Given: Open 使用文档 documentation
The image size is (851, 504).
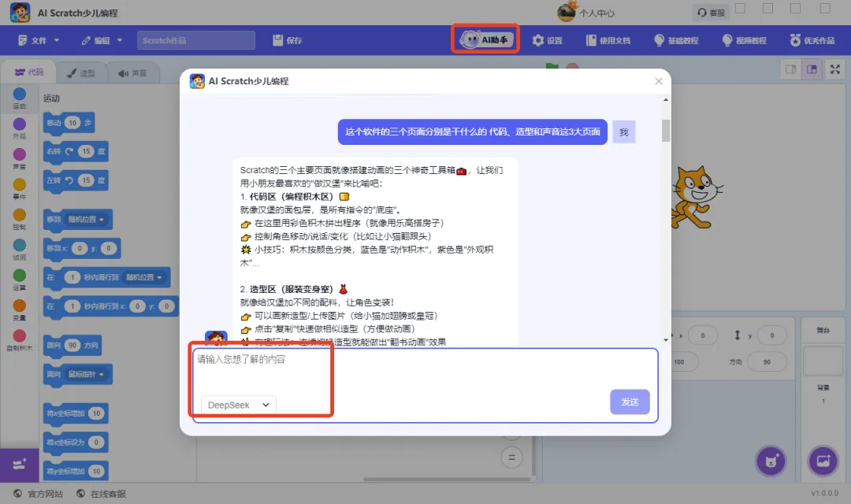Looking at the screenshot, I should coord(608,40).
